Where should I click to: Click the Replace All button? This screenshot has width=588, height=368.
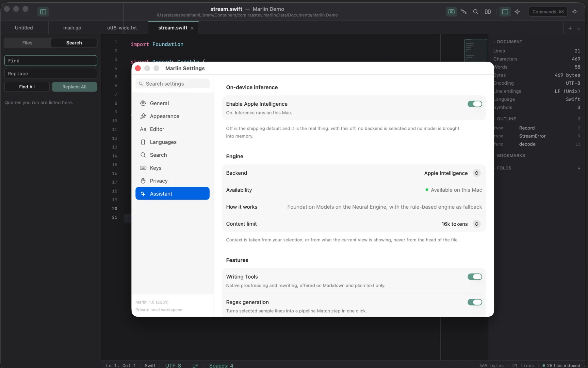click(74, 87)
